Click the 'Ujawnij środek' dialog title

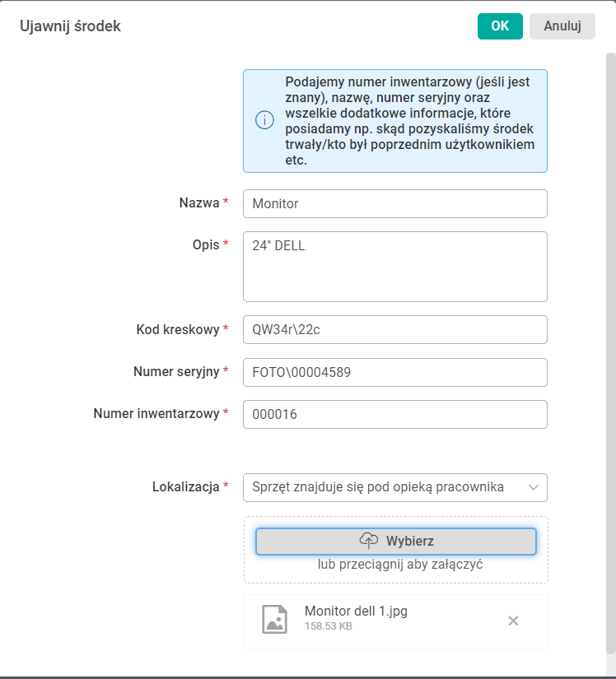coord(70,26)
